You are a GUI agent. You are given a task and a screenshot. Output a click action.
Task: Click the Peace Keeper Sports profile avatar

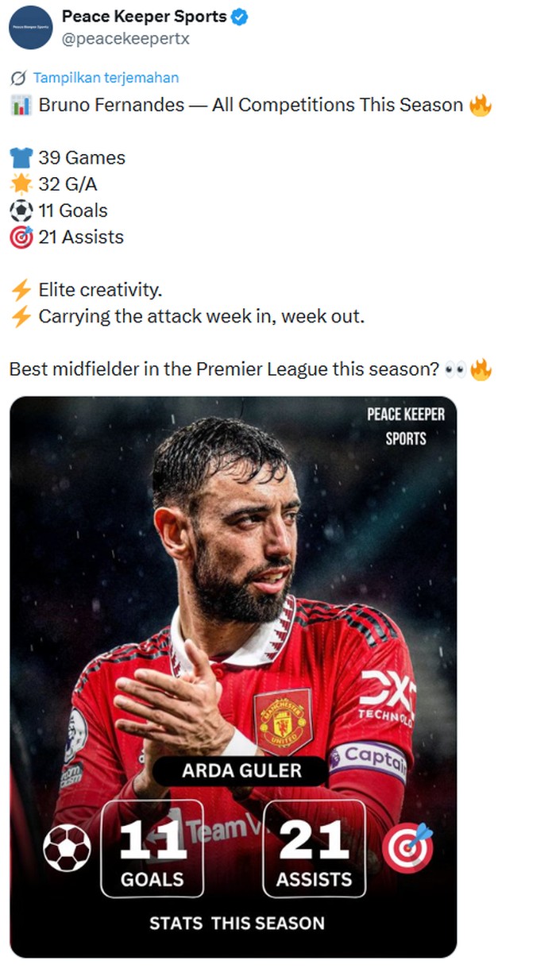pos(31,27)
